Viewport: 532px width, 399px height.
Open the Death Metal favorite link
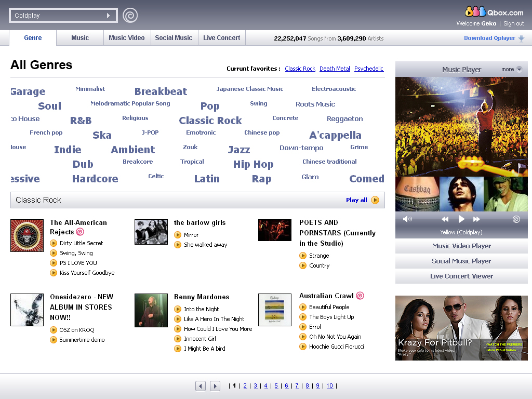tap(335, 69)
